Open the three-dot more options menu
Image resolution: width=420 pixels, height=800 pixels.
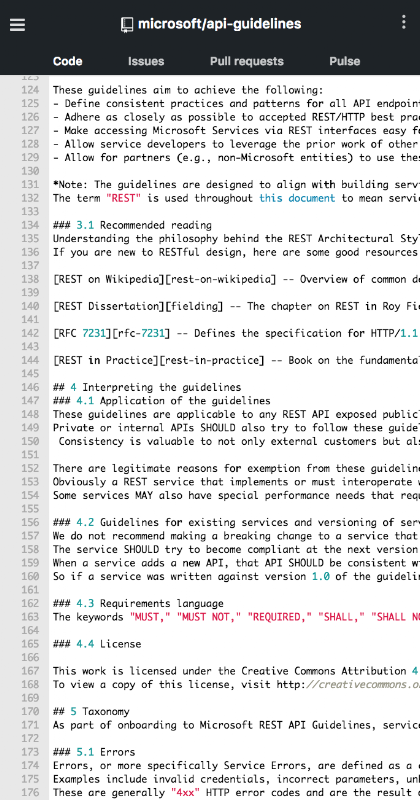pos(404,22)
